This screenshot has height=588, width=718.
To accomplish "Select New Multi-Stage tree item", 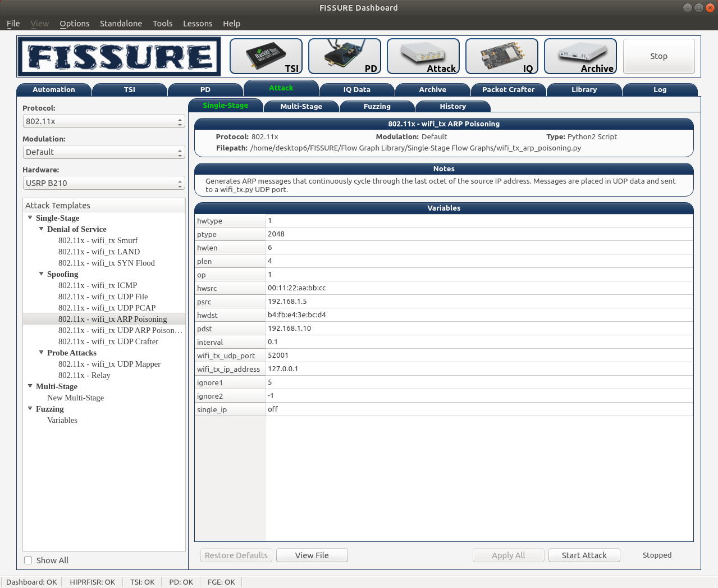I will point(76,398).
